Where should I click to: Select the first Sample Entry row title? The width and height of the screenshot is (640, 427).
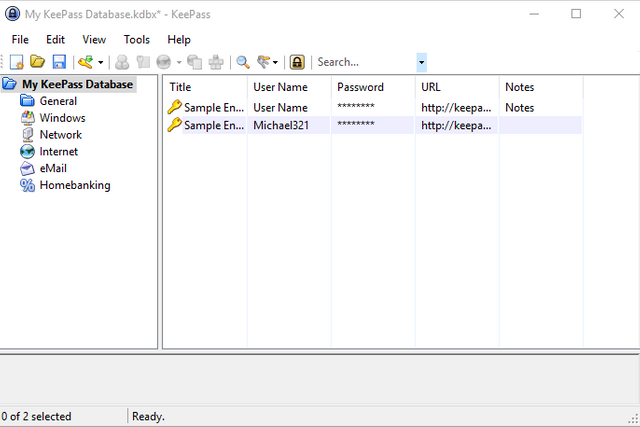tap(214, 107)
